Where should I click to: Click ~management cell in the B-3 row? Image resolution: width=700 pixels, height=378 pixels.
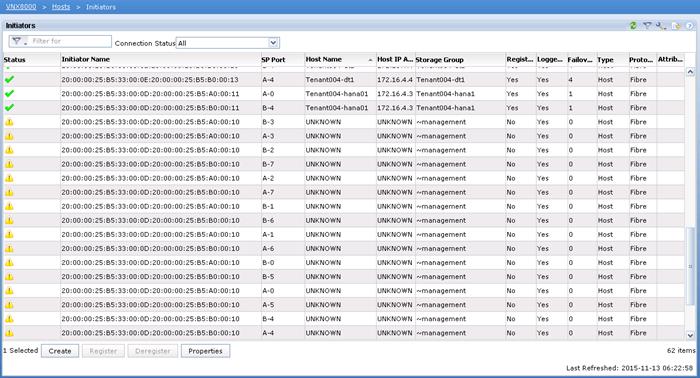pyautogui.click(x=441, y=122)
